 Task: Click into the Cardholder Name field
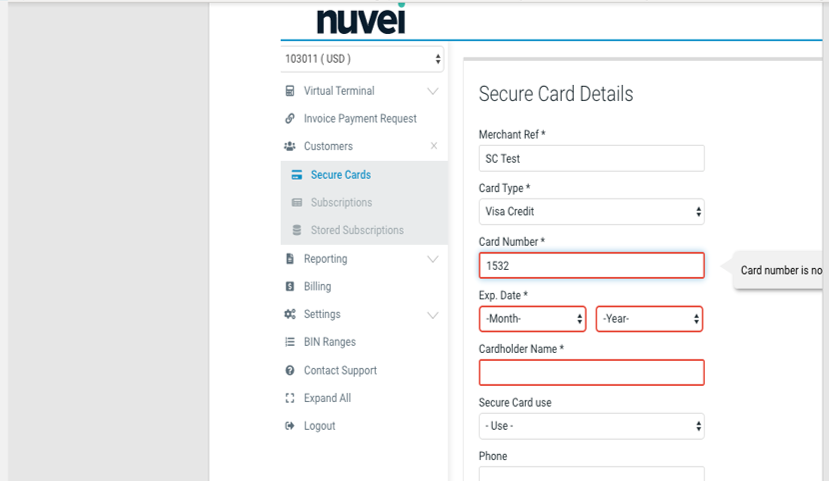(x=592, y=373)
